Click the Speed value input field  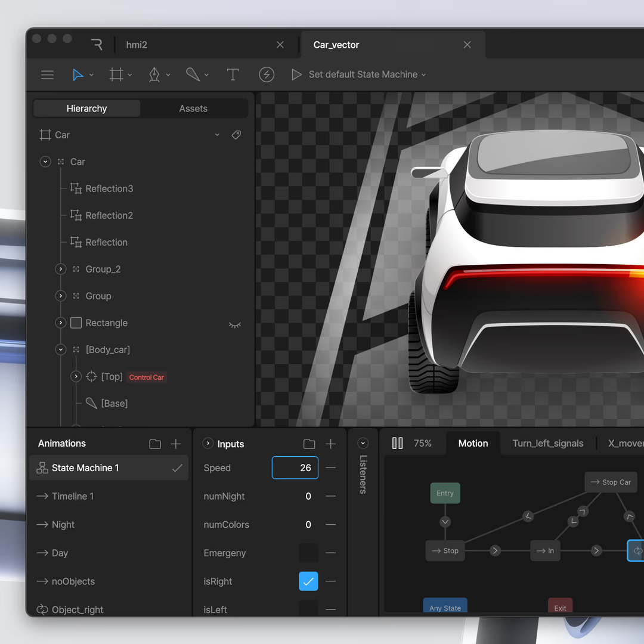(x=295, y=468)
